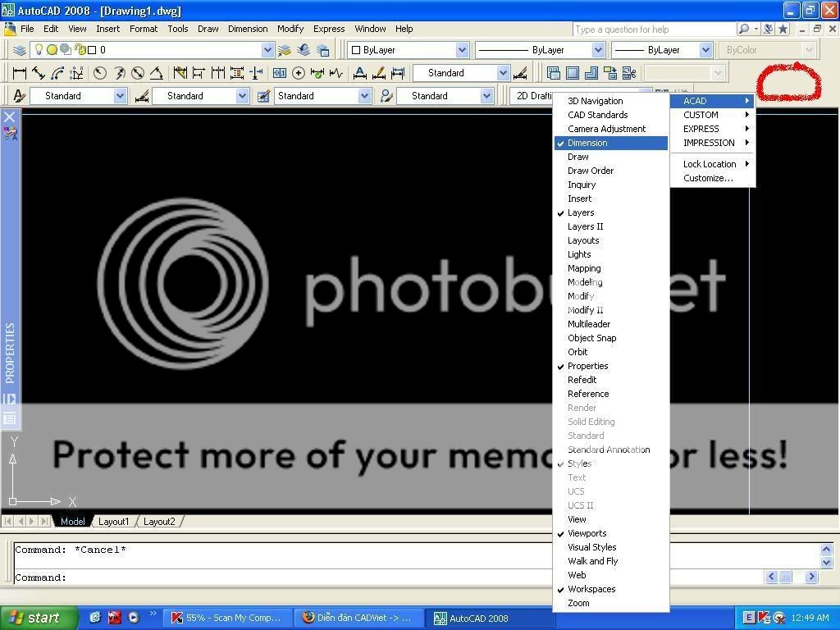Select the Continue dimension tool

click(x=217, y=73)
